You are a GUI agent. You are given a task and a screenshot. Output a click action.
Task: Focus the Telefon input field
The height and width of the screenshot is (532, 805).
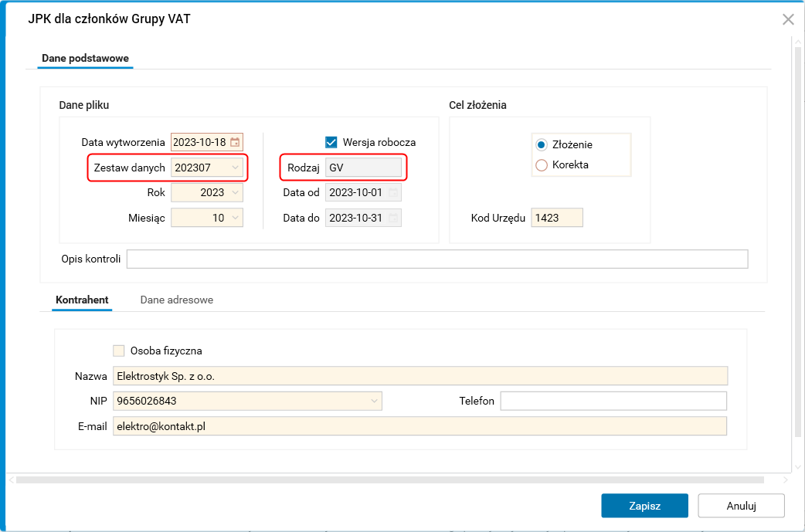[x=613, y=401]
